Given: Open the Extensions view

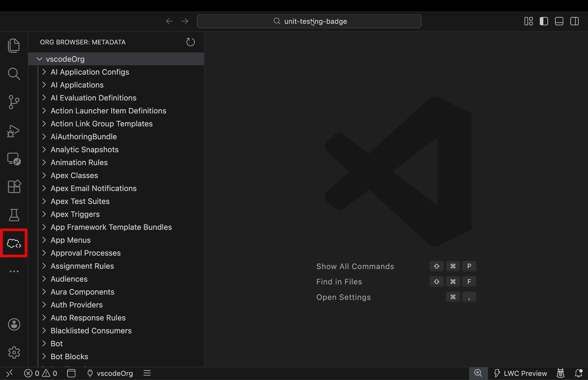Looking at the screenshot, I should (14, 187).
